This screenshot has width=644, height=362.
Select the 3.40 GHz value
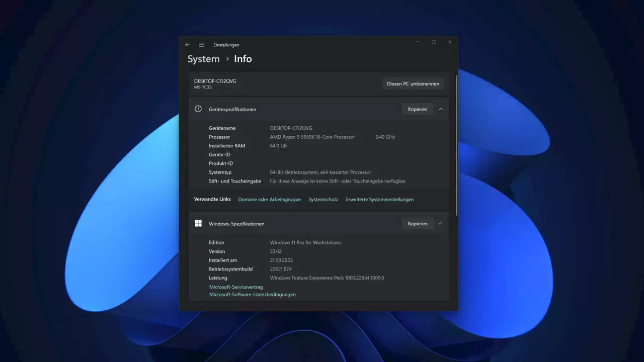(x=385, y=137)
